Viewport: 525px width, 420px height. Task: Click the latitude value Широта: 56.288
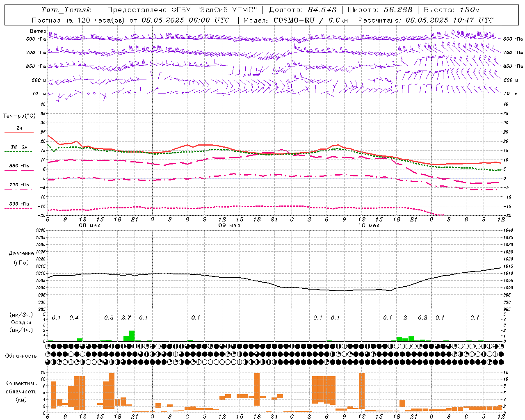coord(380,10)
